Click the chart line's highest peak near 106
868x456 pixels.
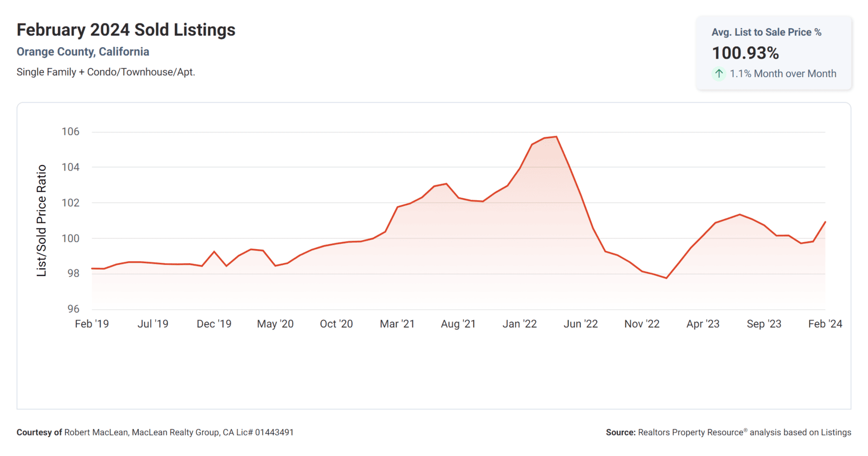tap(557, 137)
